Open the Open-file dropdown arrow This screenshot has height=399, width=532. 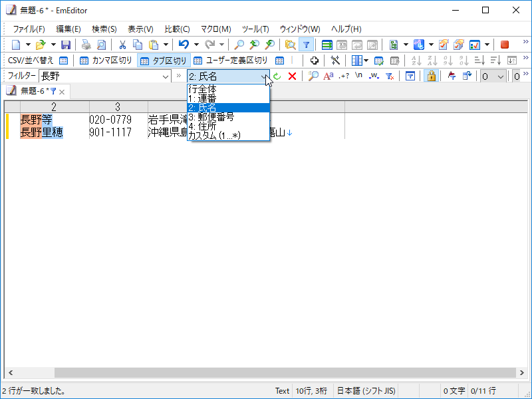(53, 45)
